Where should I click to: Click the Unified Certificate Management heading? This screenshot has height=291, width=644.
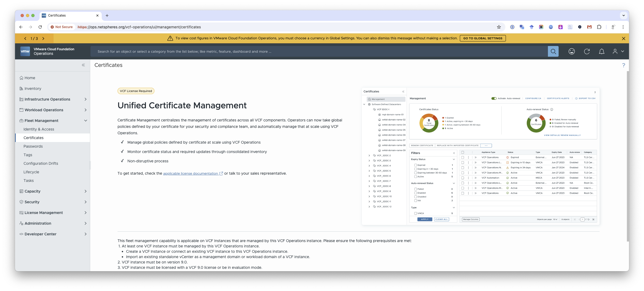(x=182, y=105)
